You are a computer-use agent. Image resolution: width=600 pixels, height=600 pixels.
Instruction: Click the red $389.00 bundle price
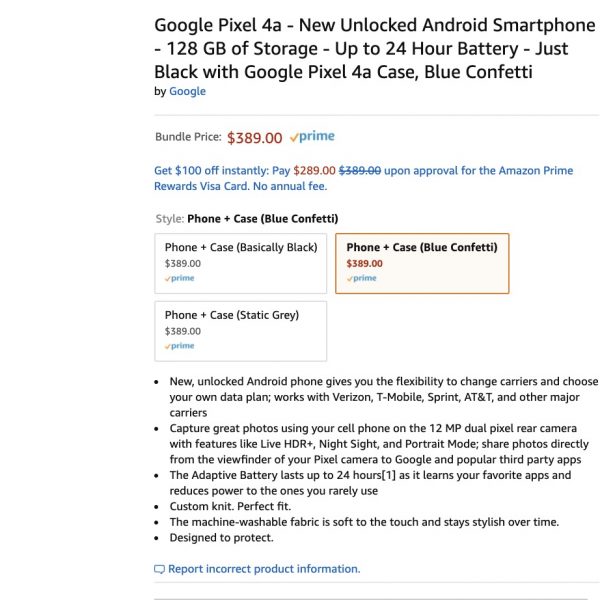pos(255,138)
